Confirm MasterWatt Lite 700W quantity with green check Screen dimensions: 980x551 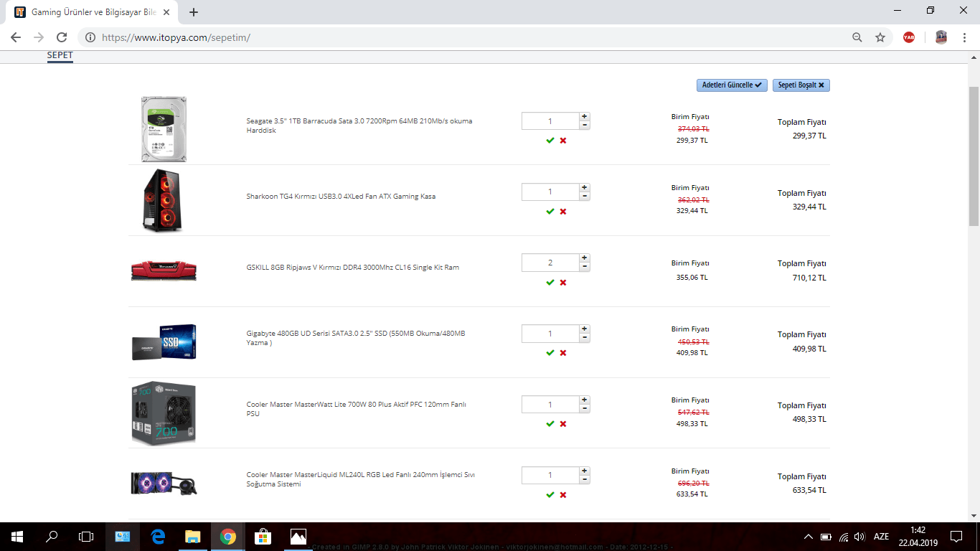point(550,424)
